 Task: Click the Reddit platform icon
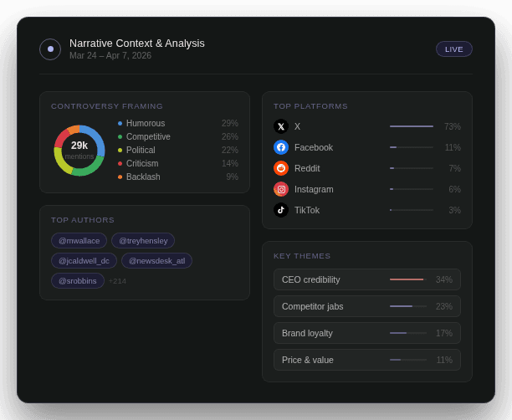click(x=281, y=168)
